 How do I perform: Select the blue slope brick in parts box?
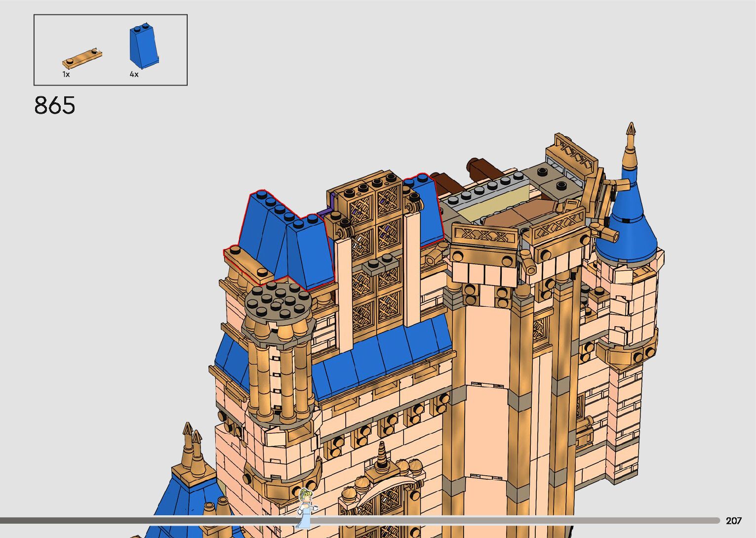[x=144, y=45]
